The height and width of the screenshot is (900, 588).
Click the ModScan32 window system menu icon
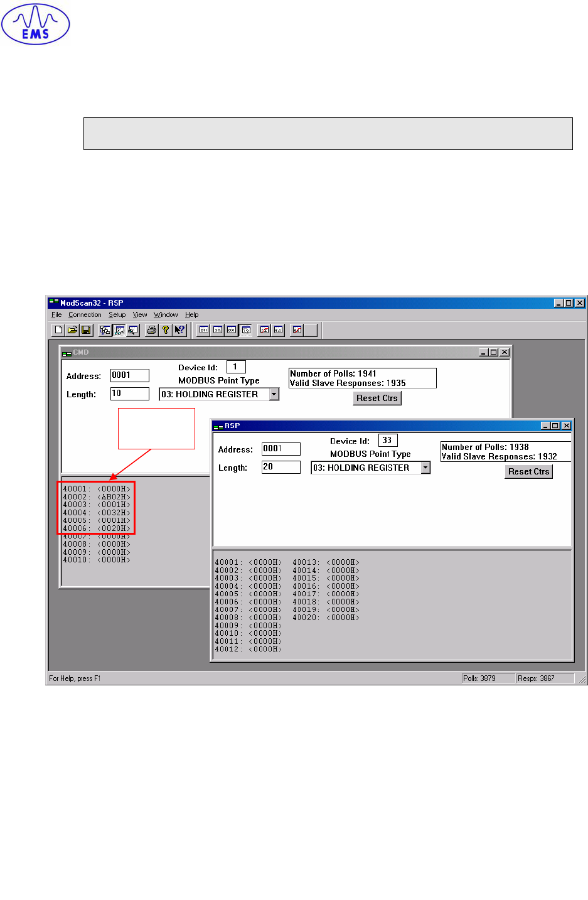point(54,303)
